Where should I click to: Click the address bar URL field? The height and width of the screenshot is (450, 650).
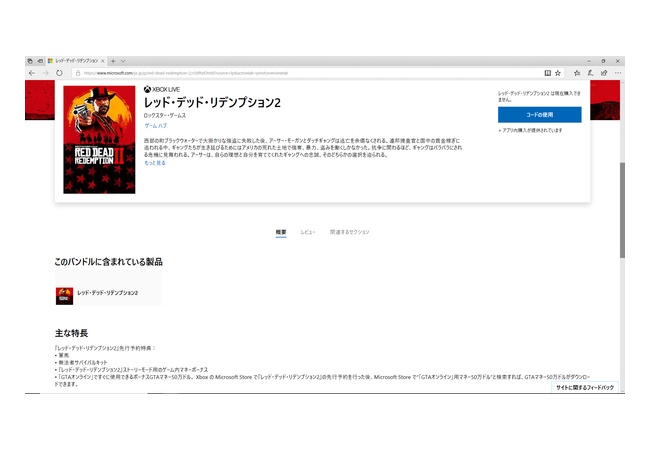tap(307, 73)
